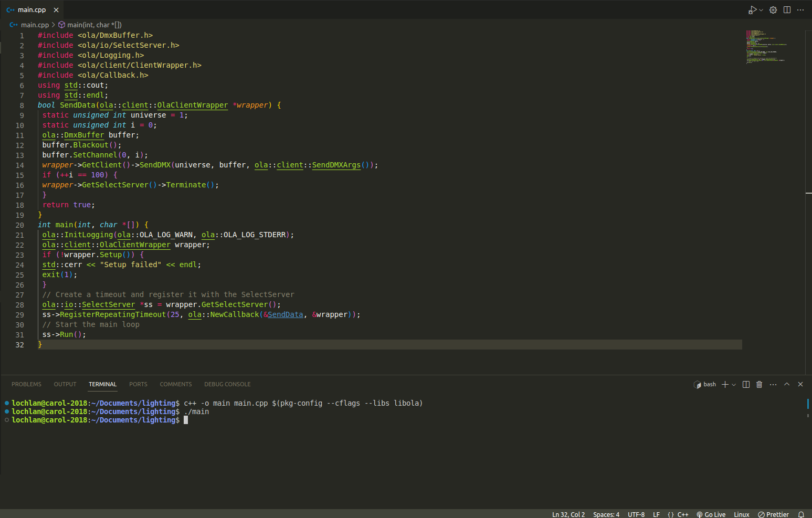
Task: Toggle notifications via the bell icon
Action: (x=802, y=514)
